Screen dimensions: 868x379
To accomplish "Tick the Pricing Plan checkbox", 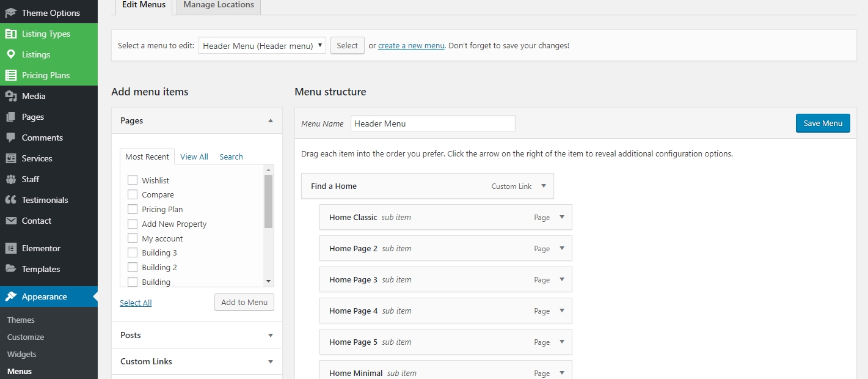I will [x=133, y=209].
